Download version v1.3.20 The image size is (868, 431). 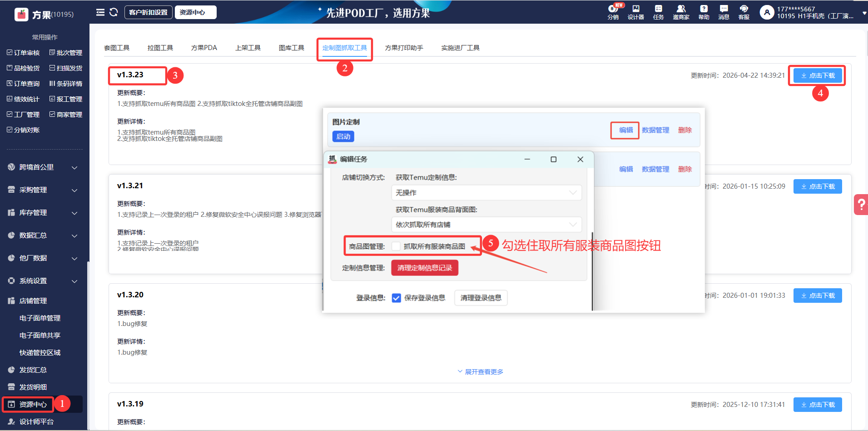[x=818, y=296]
